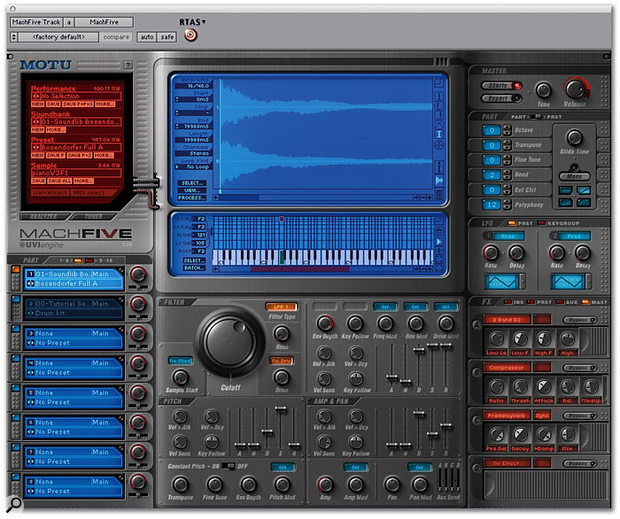
Task: Open the RTAS plug-in format menu
Action: click(192, 22)
